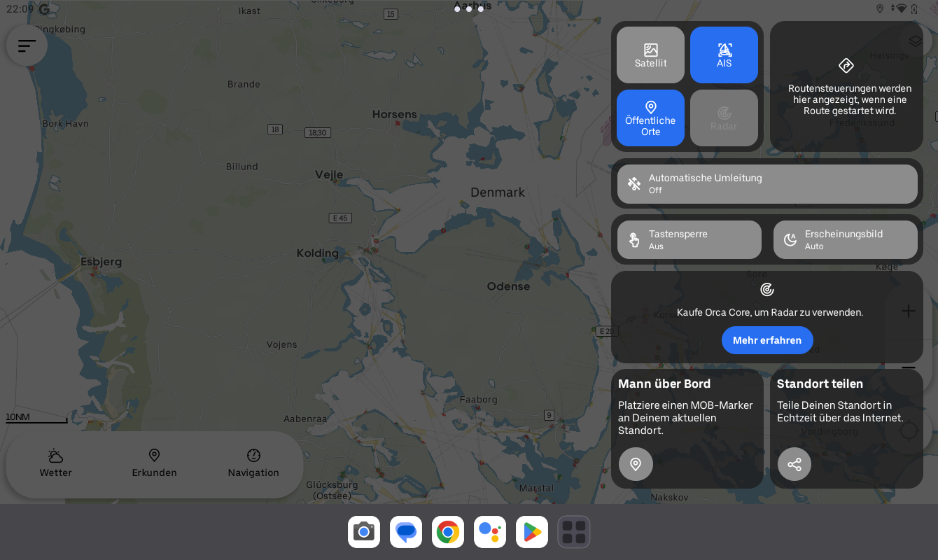The width and height of the screenshot is (938, 560).
Task: Open the Wetter tab
Action: [56, 464]
